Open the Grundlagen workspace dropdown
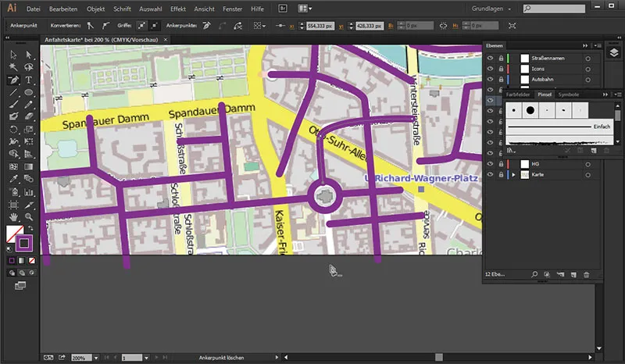This screenshot has width=625, height=364. (491, 9)
